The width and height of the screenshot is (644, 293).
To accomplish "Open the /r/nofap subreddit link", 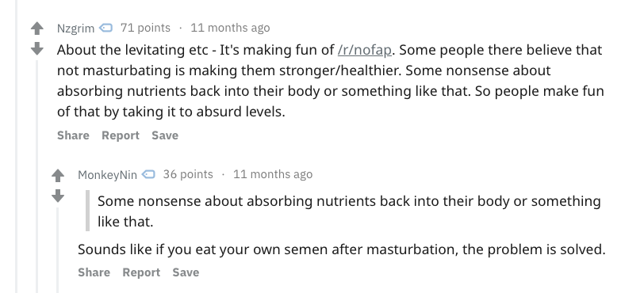I will 364,50.
